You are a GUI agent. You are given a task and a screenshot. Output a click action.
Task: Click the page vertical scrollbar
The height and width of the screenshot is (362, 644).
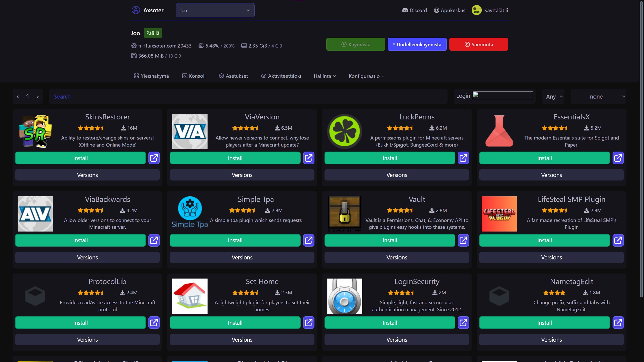[641, 150]
